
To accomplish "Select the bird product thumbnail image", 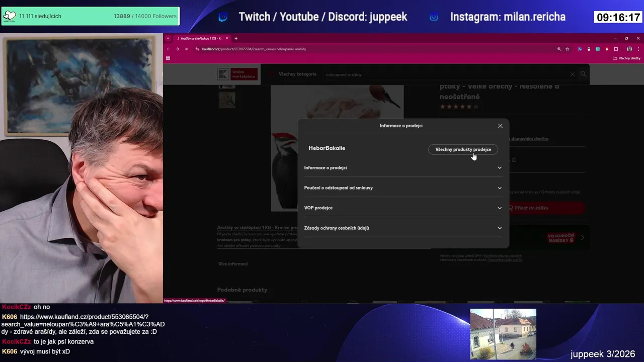I will coord(227,100).
